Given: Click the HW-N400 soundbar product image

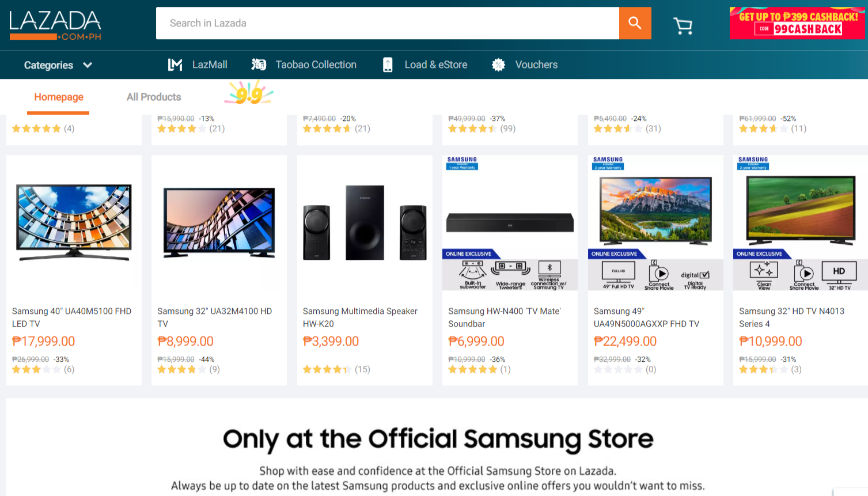Looking at the screenshot, I should [510, 223].
